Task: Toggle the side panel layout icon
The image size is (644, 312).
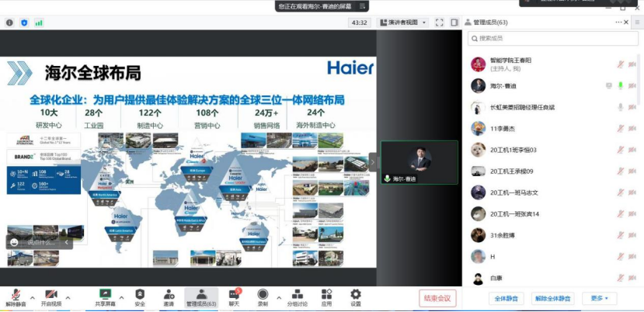Action: point(454,23)
